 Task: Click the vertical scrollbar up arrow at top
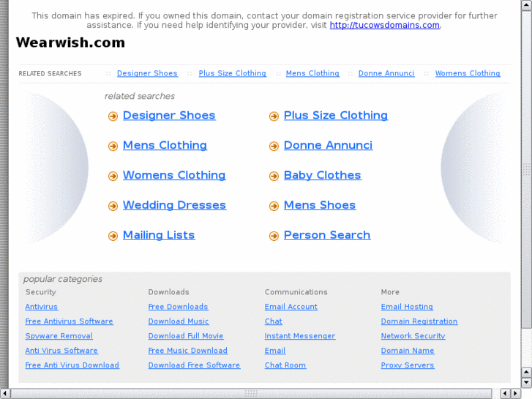pos(526,5)
